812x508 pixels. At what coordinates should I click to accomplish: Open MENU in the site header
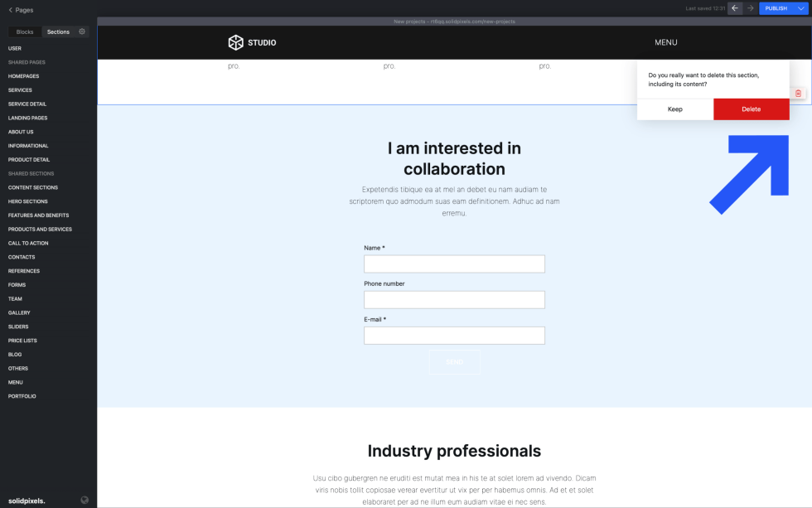click(x=665, y=41)
